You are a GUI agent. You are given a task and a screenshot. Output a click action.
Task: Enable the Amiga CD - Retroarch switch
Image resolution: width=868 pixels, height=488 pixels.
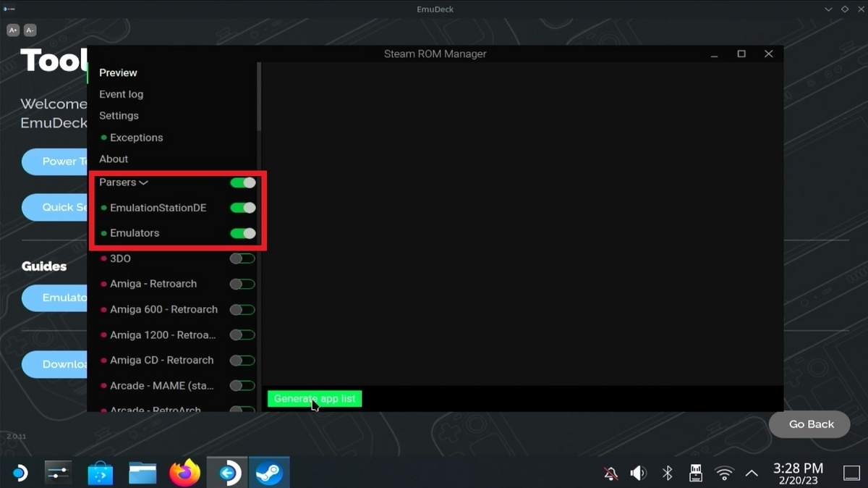[x=242, y=360]
